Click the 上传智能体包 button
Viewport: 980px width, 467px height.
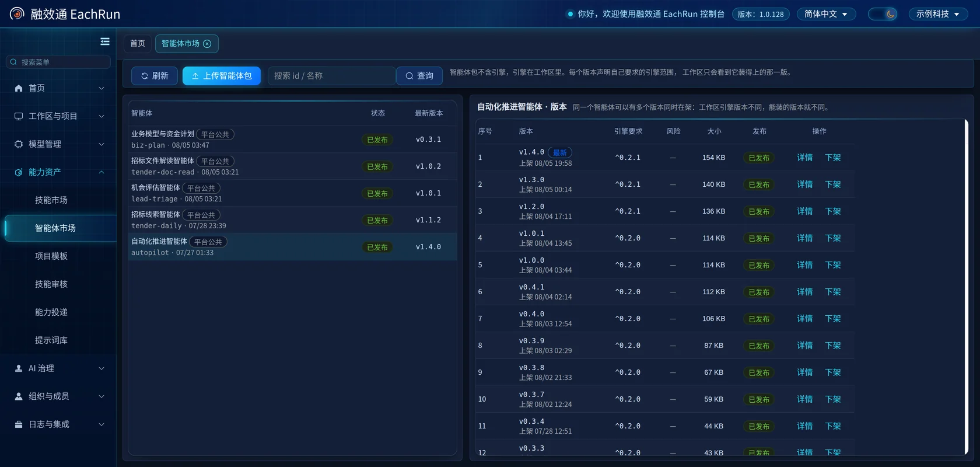point(222,76)
